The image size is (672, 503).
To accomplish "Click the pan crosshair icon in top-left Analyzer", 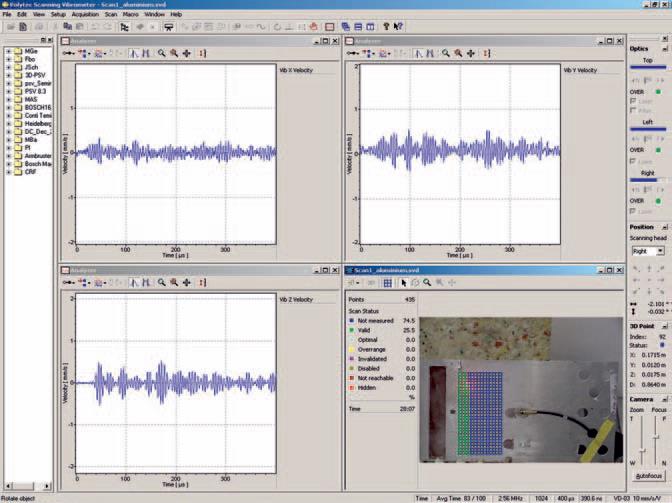I will point(187,52).
